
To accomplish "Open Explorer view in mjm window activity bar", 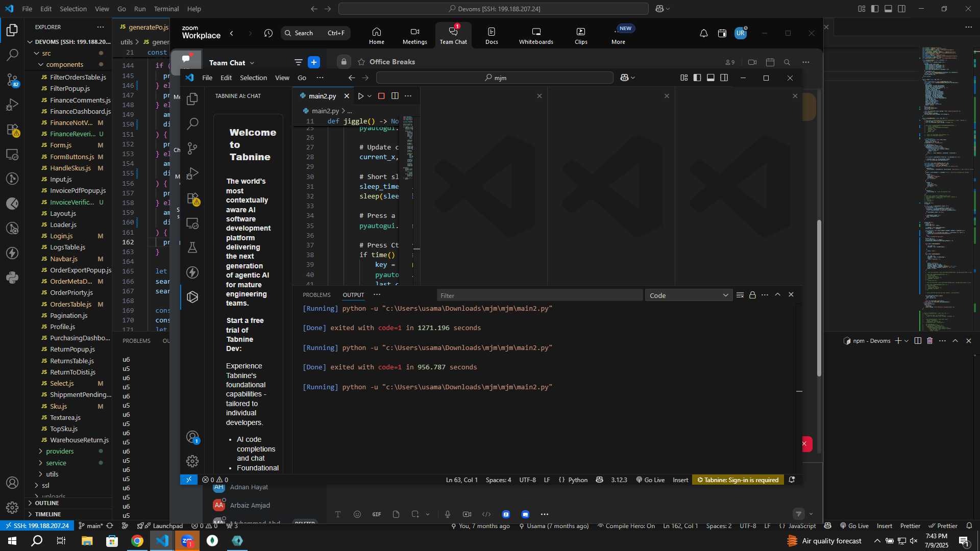I will [192, 98].
